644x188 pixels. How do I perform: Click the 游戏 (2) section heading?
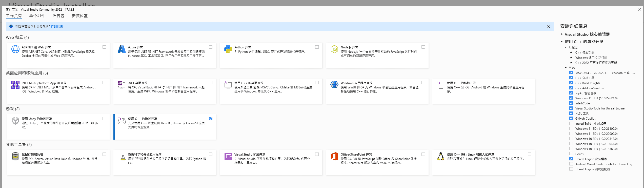[13, 109]
